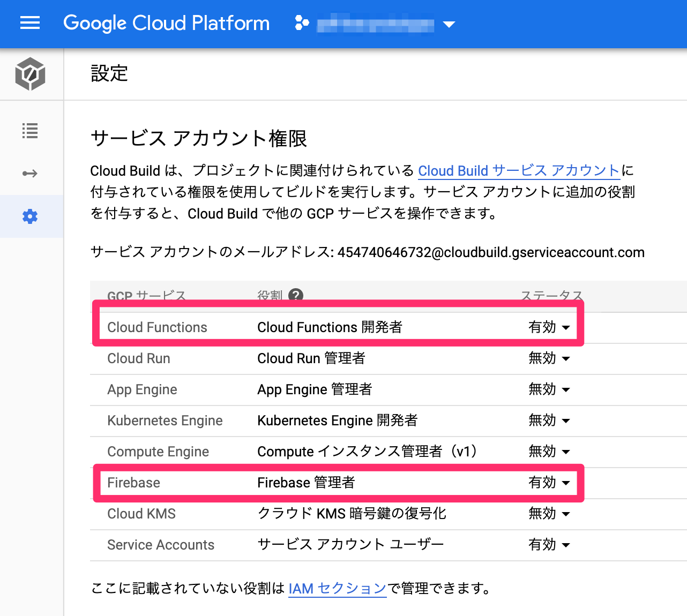The width and height of the screenshot is (687, 616).
Task: Click the Firebase 管理者 role
Action: 306,483
